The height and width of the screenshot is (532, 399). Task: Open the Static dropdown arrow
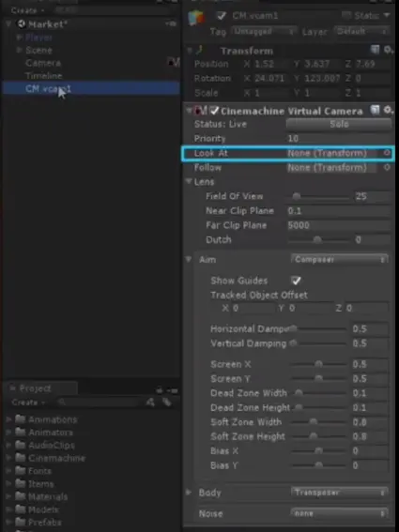tap(387, 16)
